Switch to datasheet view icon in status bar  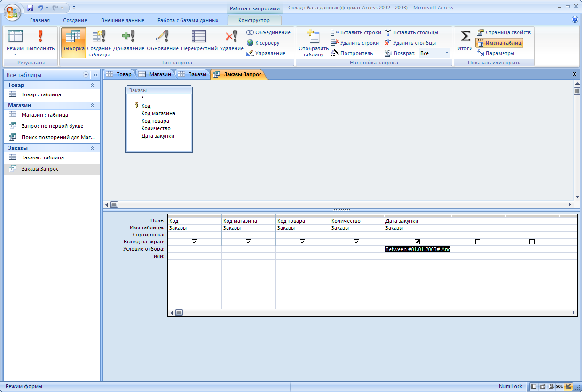coord(534,386)
